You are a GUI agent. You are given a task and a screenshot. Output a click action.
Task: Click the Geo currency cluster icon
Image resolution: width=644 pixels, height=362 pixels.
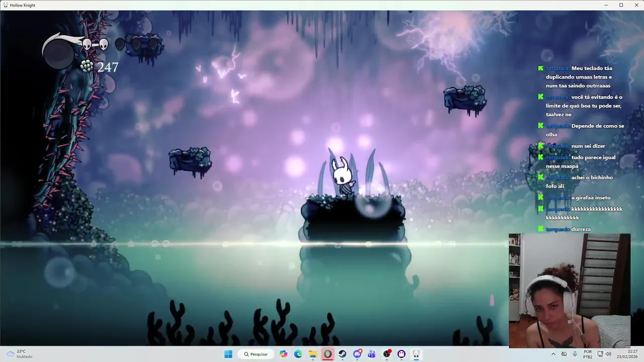[87, 66]
